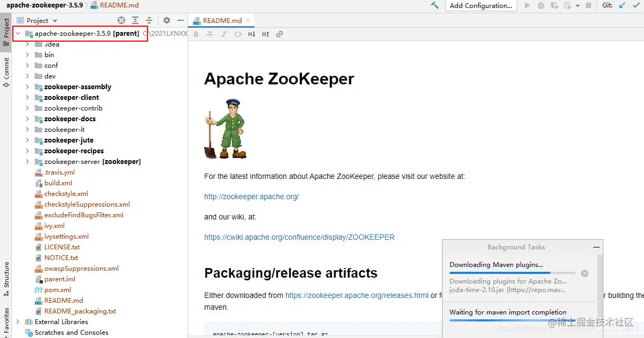Click the green Build Project hammer icon
The image size is (644, 338).
435,5
